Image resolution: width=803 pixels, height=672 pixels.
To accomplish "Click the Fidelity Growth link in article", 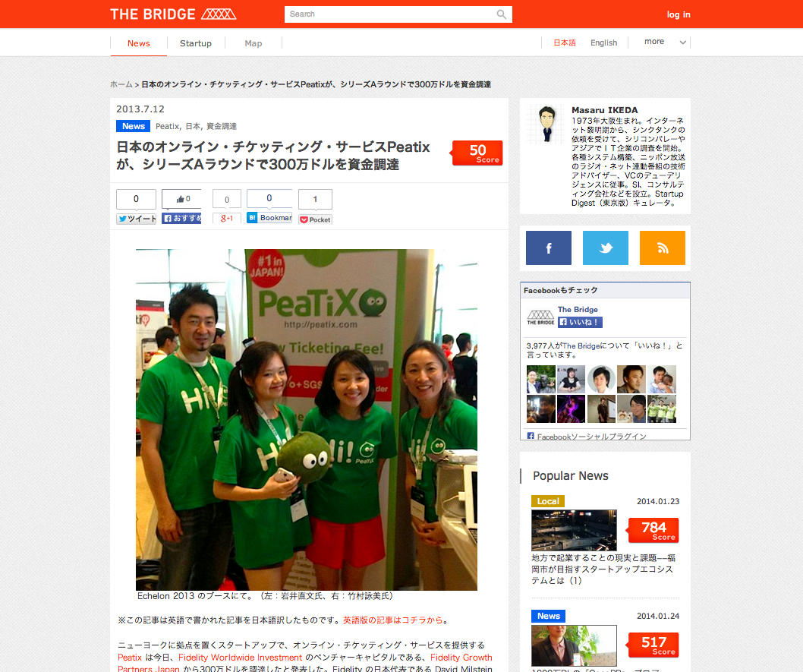I will pos(461,658).
